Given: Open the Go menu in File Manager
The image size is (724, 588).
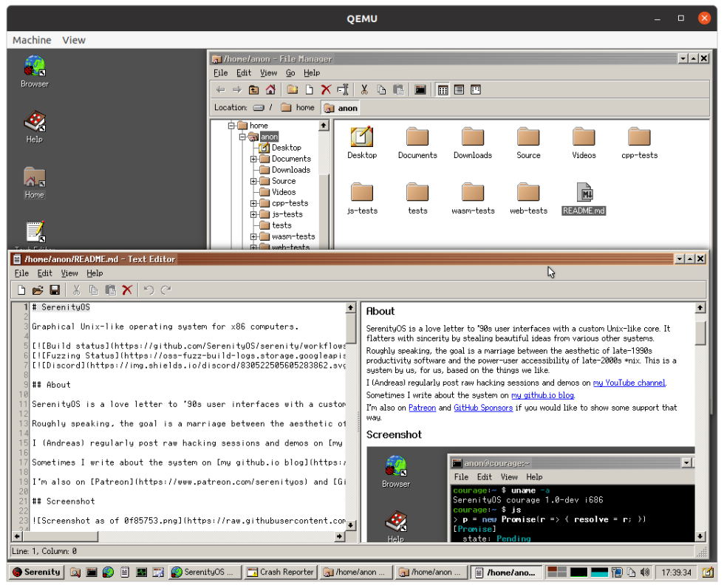Looking at the screenshot, I should pyautogui.click(x=291, y=72).
